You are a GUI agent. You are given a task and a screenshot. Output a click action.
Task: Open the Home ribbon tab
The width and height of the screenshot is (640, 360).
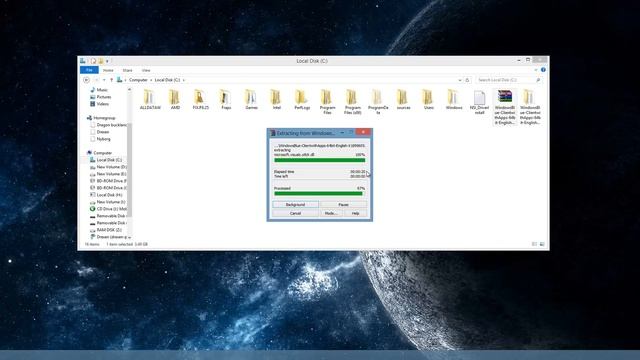point(108,70)
